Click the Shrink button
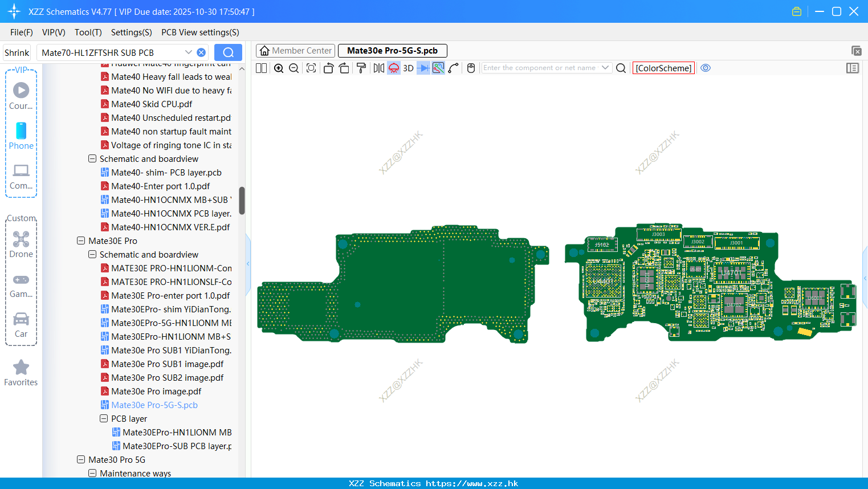Viewport: 868px width, 489px height. 17,52
